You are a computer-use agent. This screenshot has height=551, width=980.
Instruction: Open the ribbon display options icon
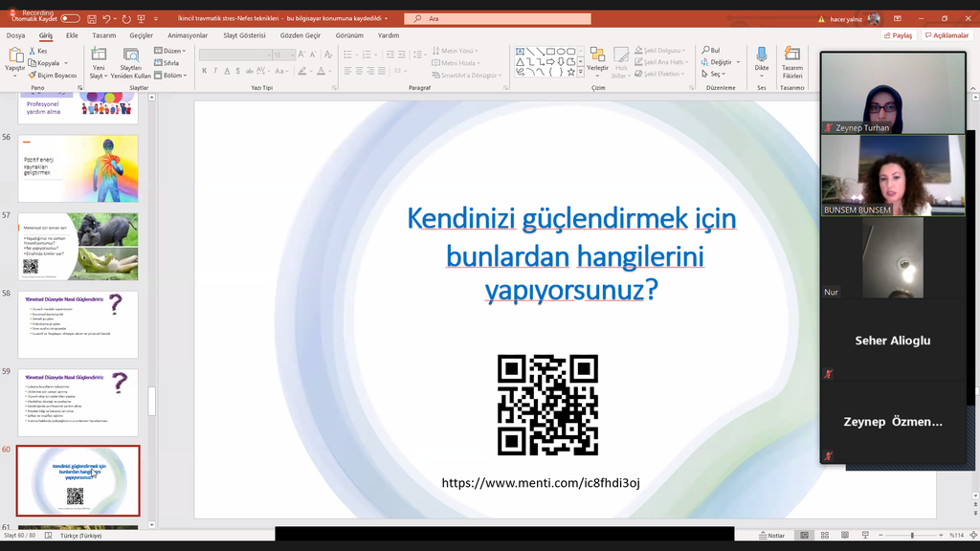tap(898, 19)
